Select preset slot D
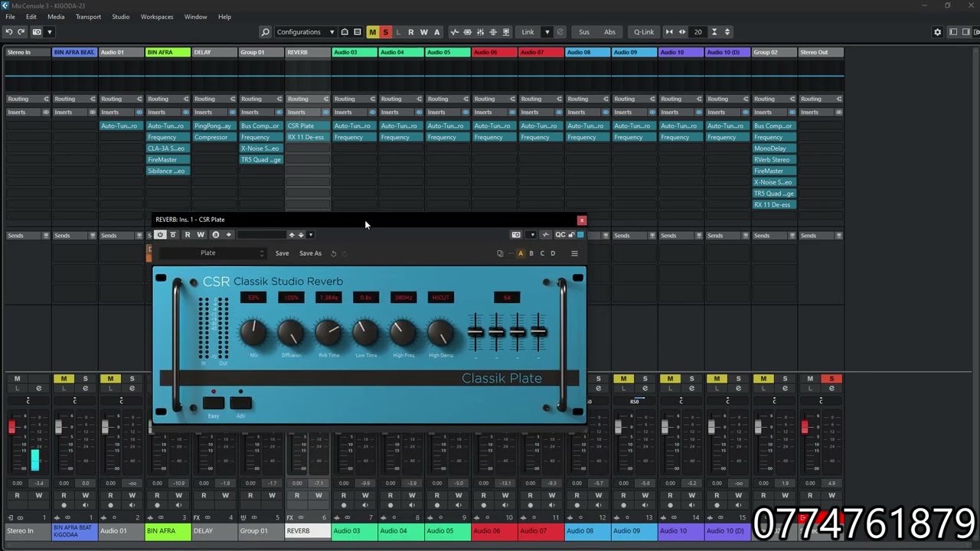 (553, 253)
